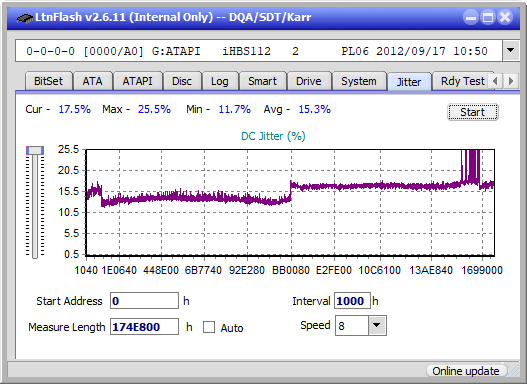Screen dimensions: 527x384
Task: Click into the Measure Length field
Action: (x=144, y=327)
